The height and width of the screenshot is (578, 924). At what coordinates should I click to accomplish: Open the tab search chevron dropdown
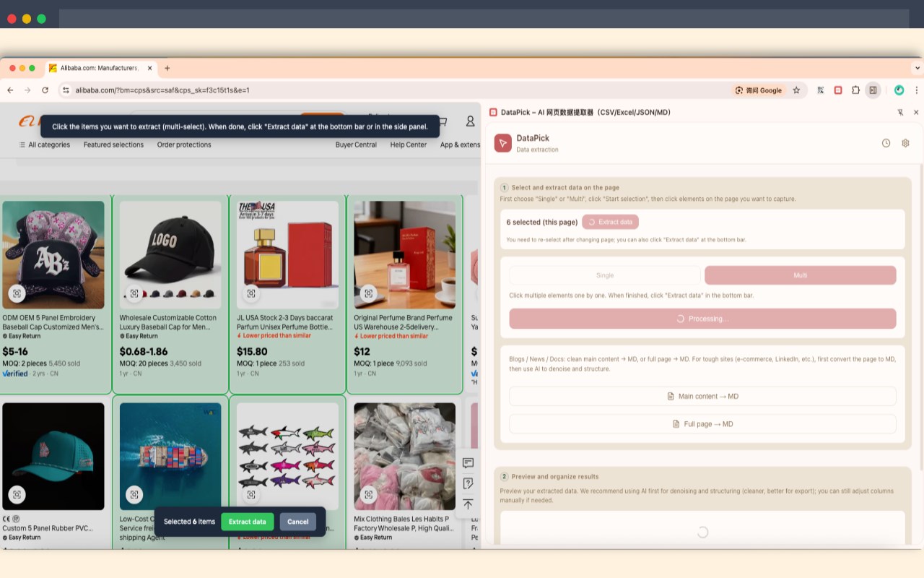(x=917, y=68)
